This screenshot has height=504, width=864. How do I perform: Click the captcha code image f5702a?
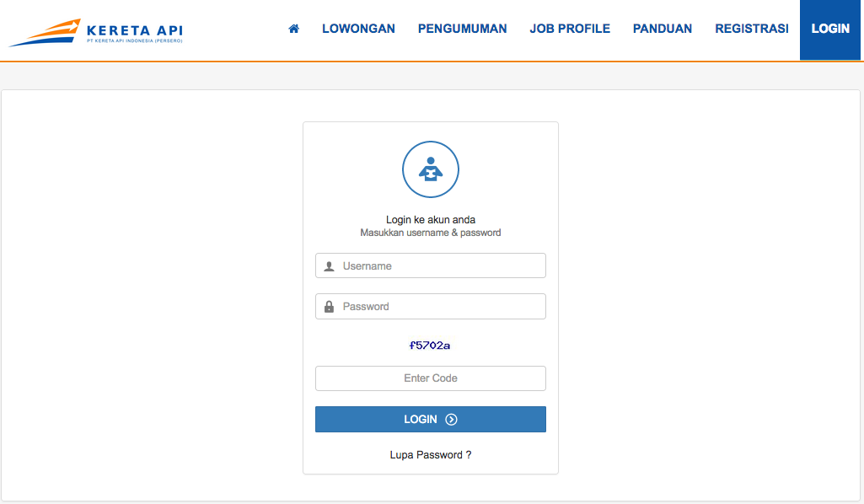[x=430, y=345]
